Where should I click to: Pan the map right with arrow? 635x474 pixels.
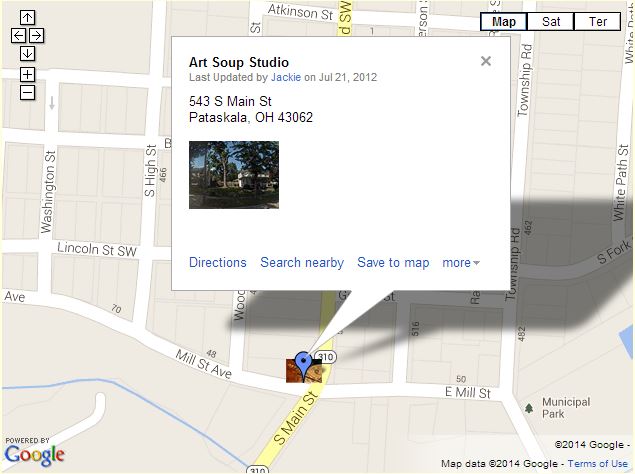36,36
